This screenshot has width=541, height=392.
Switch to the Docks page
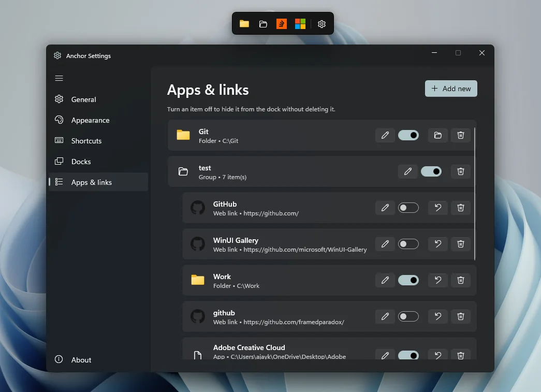[x=98, y=162]
